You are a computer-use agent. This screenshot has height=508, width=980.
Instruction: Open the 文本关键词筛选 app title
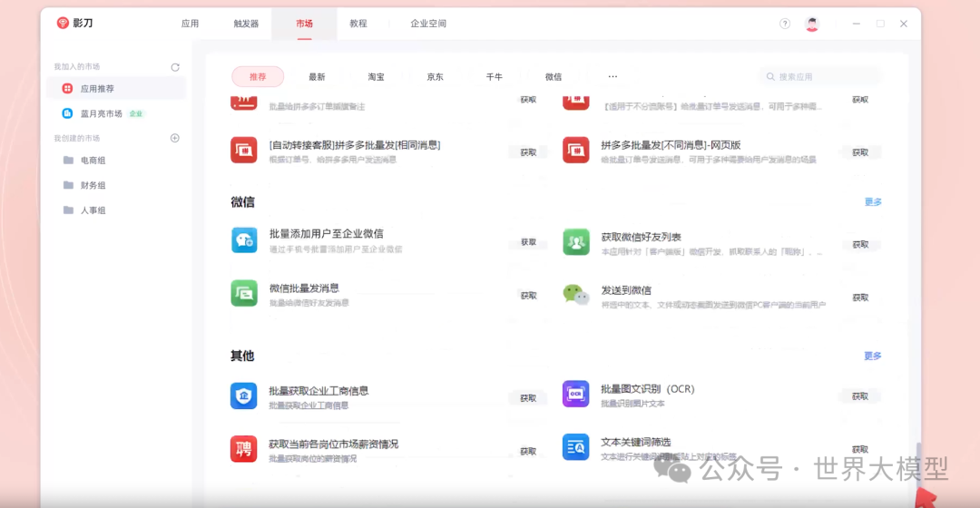[636, 442]
